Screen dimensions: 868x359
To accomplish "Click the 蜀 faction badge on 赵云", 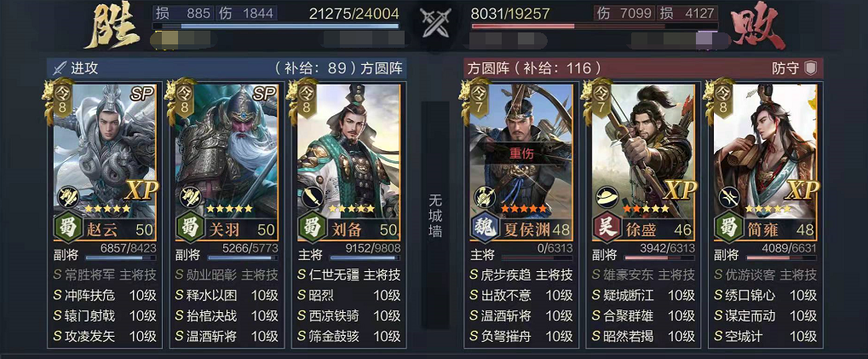I will tap(67, 228).
